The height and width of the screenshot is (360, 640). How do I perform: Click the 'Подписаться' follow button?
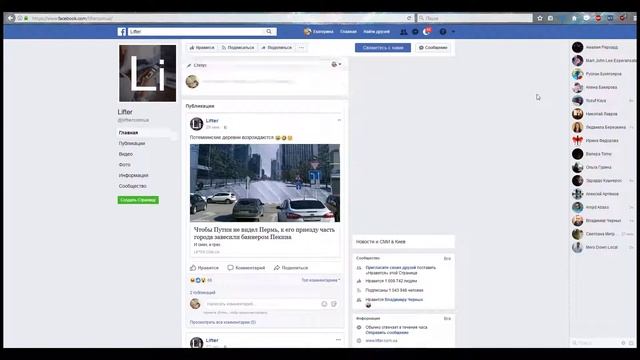pyautogui.click(x=238, y=48)
